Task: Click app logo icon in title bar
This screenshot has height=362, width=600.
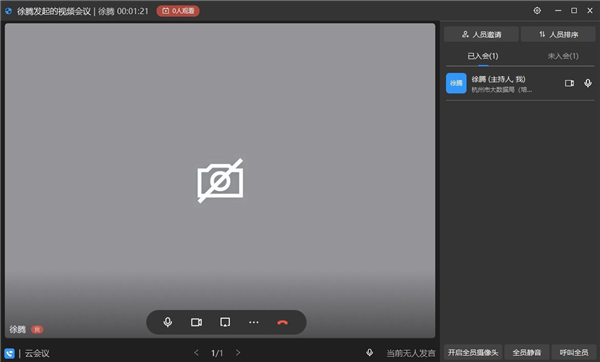Action: [8, 11]
